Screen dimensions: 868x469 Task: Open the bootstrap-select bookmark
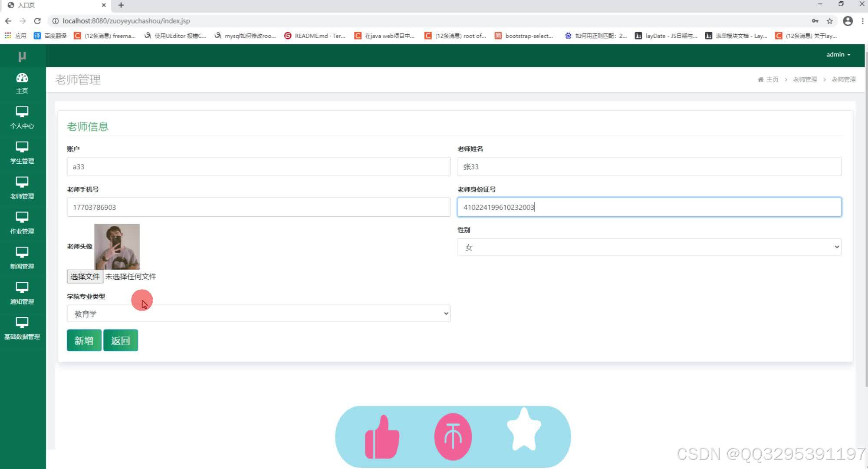[x=524, y=36]
